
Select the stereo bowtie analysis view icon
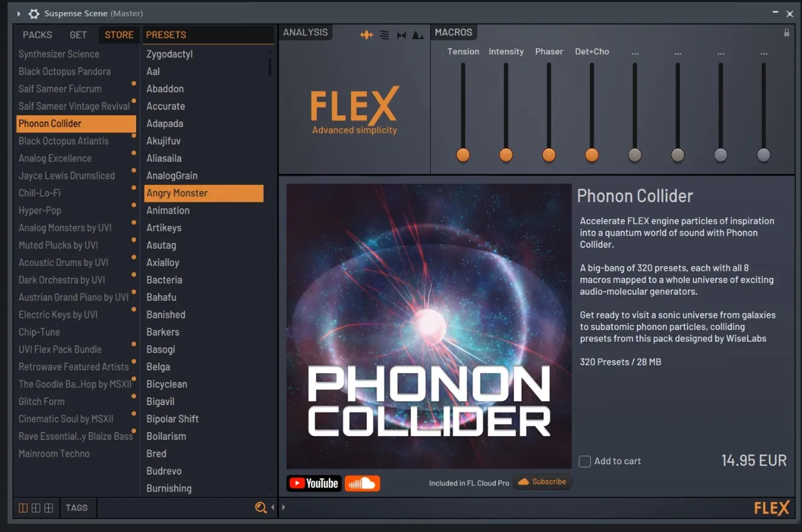tap(401, 35)
